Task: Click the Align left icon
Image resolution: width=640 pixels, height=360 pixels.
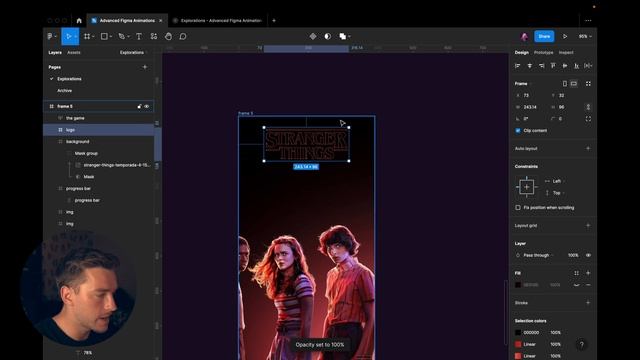Action: tap(518, 66)
